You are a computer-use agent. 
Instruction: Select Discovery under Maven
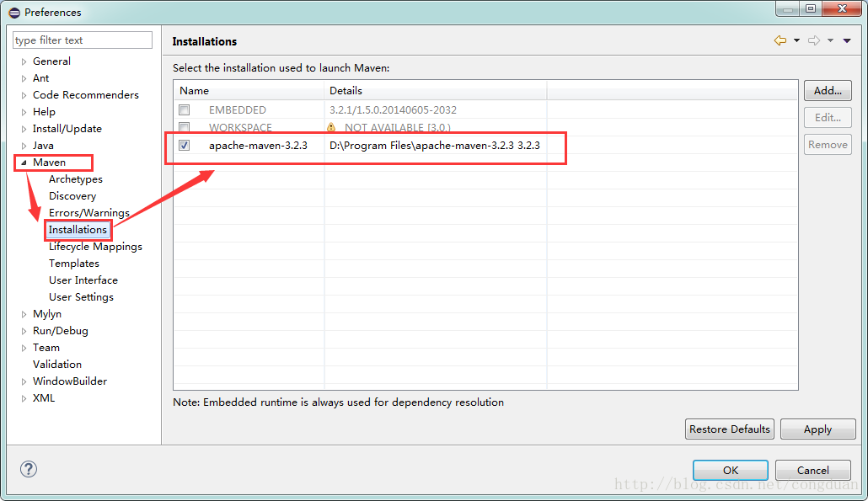pos(72,195)
